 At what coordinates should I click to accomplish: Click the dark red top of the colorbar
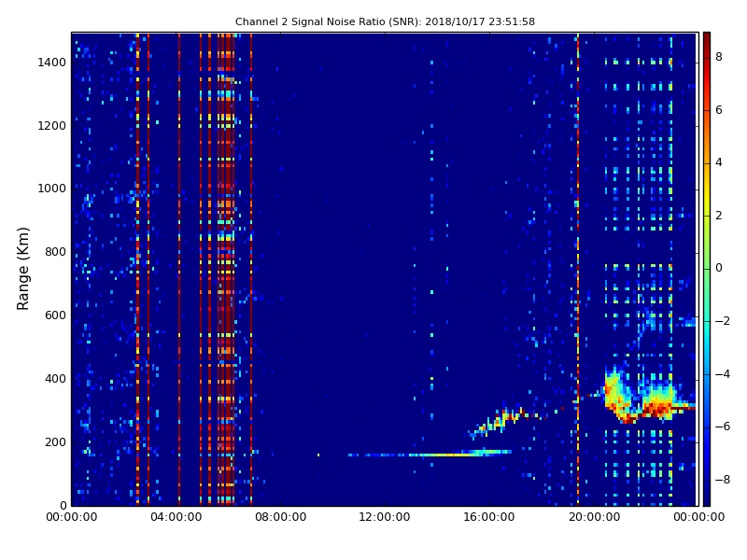pos(707,40)
